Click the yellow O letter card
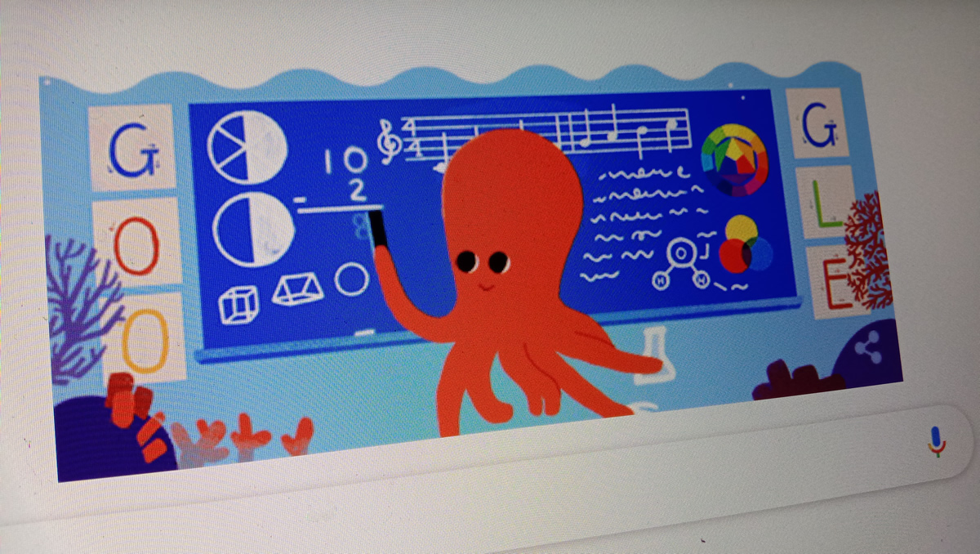This screenshot has width=980, height=554. (144, 337)
